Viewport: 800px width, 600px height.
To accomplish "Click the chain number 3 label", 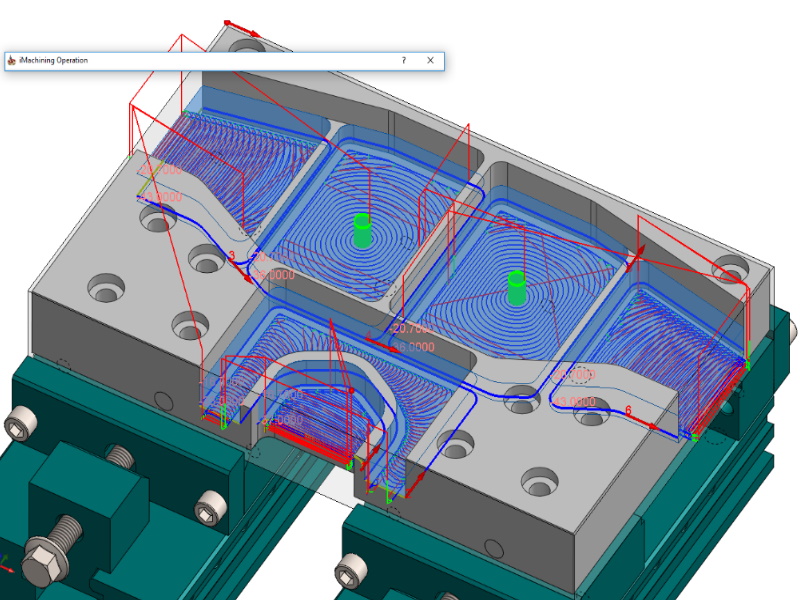I will pos(232,257).
